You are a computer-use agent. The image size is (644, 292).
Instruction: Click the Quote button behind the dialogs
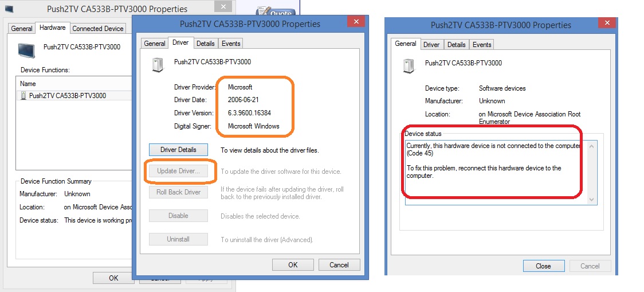(x=276, y=11)
